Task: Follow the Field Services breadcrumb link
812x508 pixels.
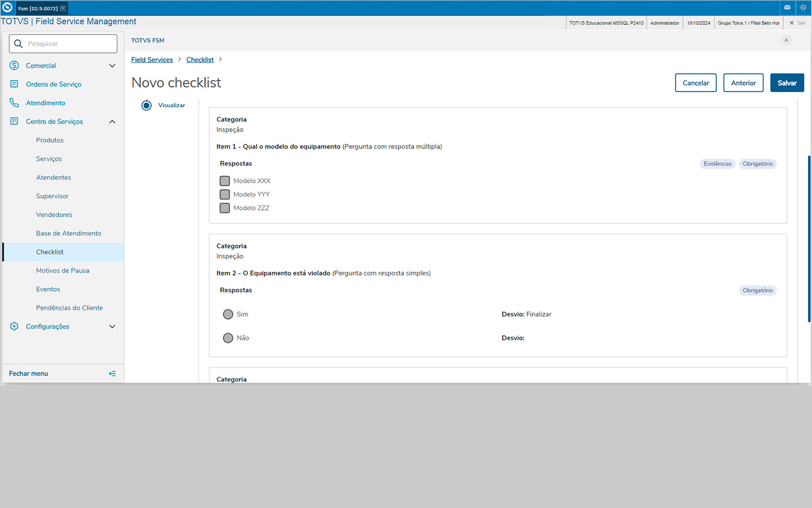Action: 152,60
